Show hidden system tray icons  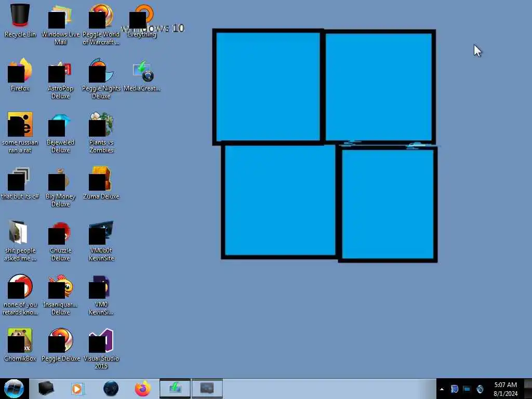coord(442,389)
